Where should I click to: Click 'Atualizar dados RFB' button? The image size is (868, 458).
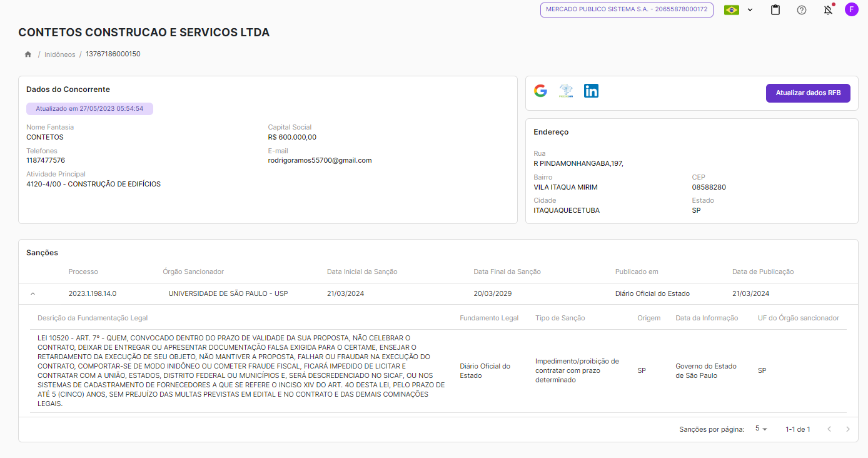pos(808,93)
